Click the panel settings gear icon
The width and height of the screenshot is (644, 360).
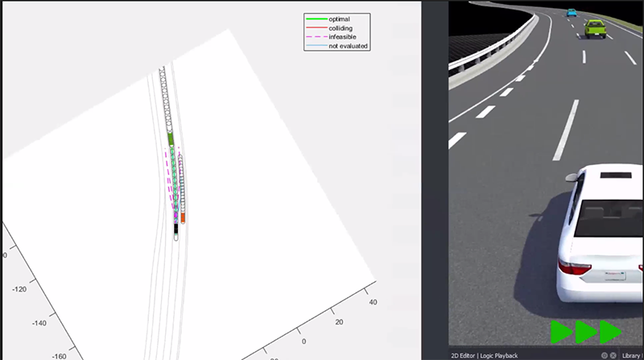(604, 355)
